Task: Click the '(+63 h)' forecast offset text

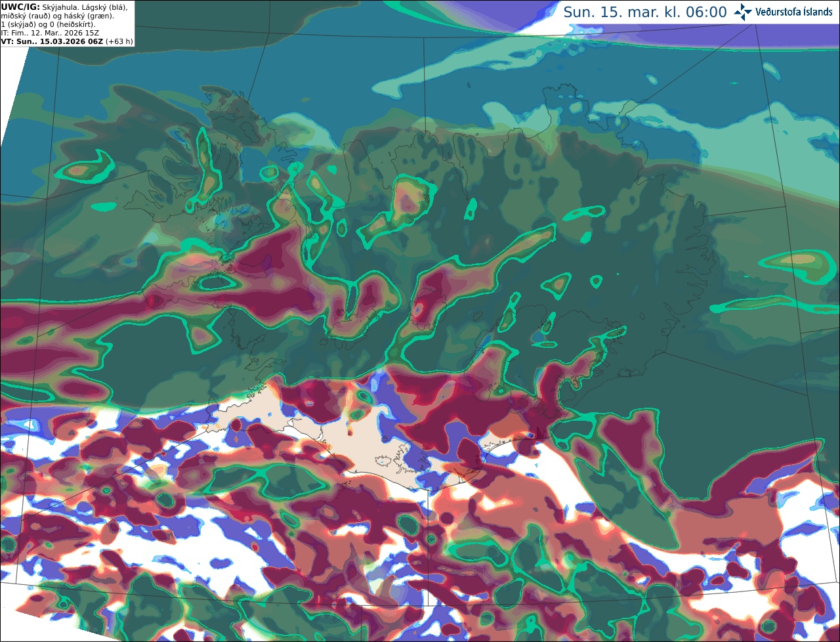Action: (x=119, y=41)
